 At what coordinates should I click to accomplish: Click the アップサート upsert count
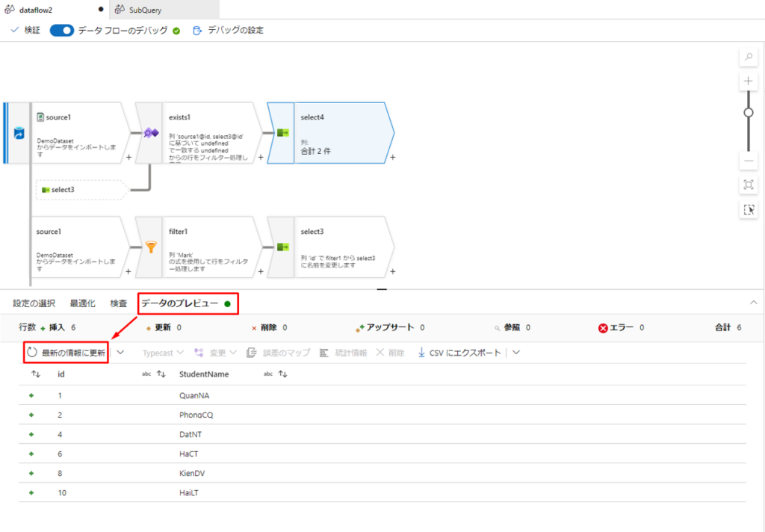click(390, 327)
